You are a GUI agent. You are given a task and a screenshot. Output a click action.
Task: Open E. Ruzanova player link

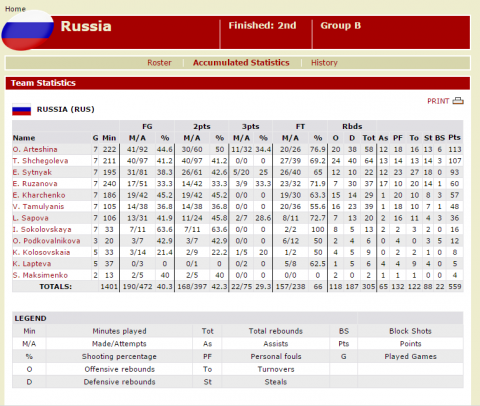[35, 184]
